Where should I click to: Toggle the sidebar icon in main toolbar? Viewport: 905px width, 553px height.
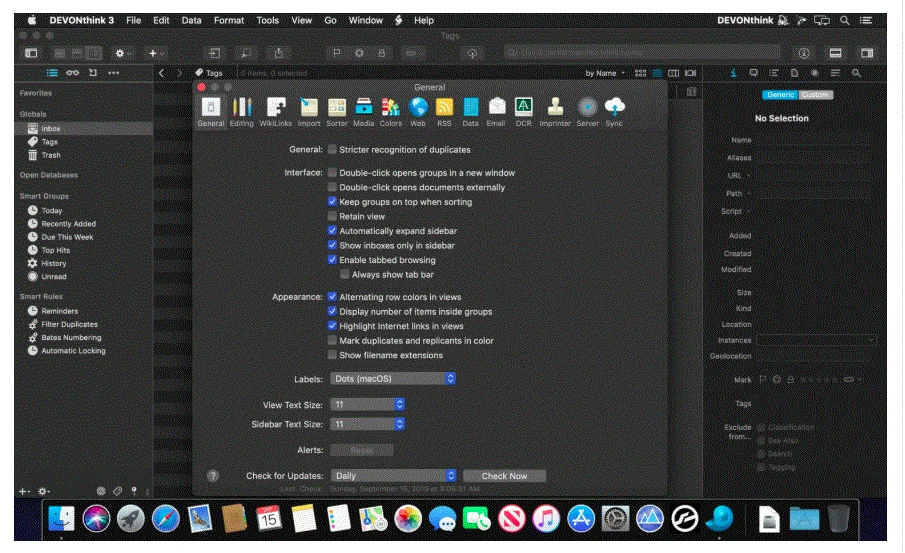[x=31, y=53]
